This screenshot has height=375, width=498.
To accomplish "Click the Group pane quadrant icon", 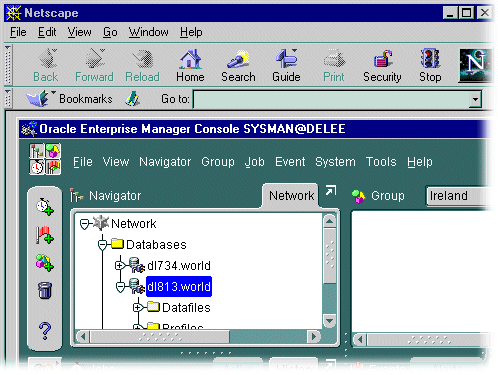I will [53, 151].
